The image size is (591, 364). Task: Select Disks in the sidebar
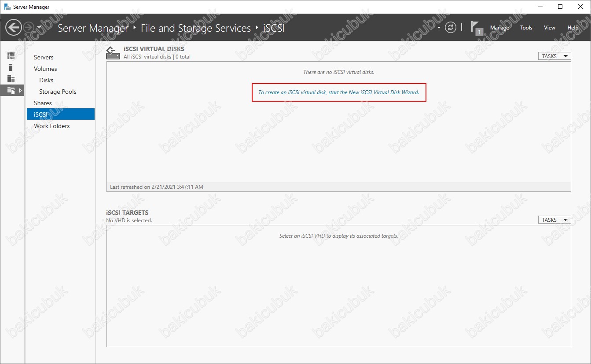[46, 80]
